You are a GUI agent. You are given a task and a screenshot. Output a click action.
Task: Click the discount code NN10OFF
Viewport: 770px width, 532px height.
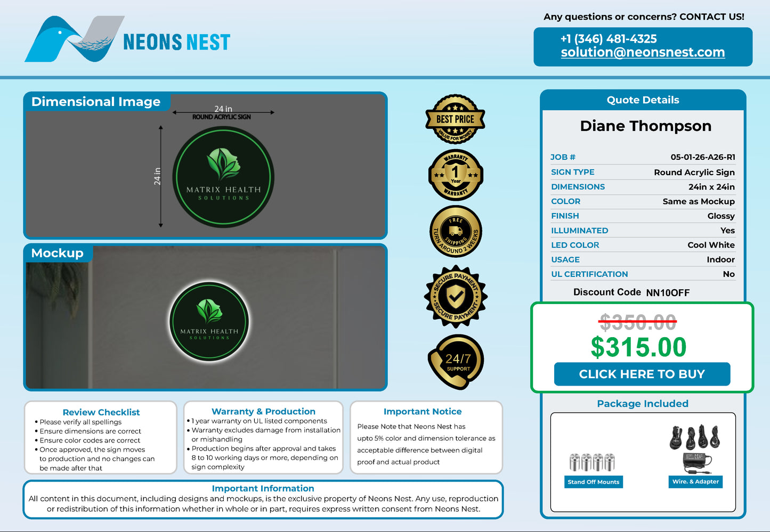pyautogui.click(x=668, y=293)
